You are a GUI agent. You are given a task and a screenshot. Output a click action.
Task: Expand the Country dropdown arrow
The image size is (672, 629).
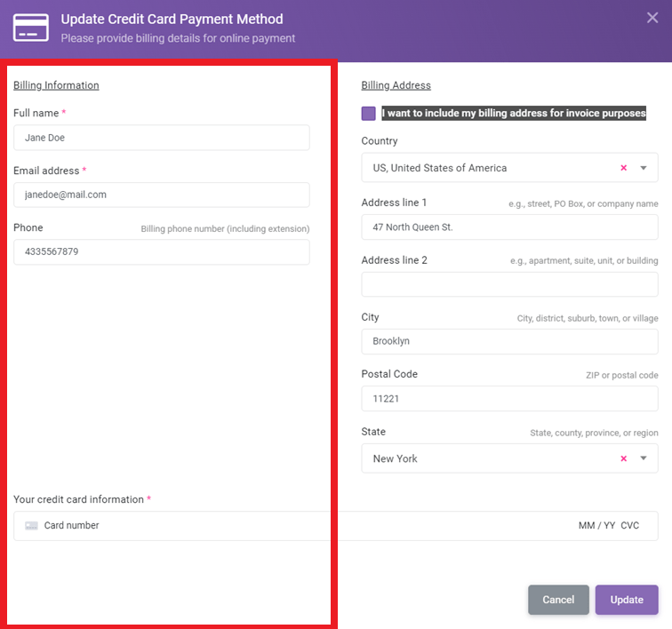[x=644, y=168]
